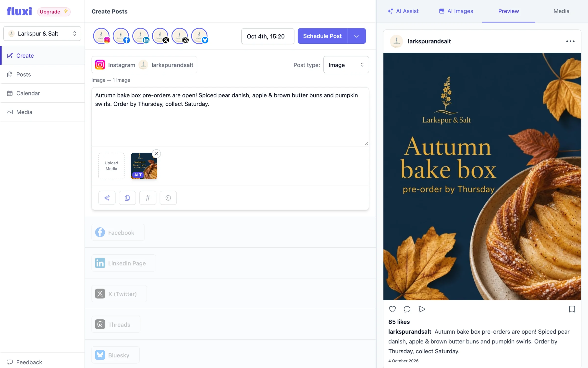Click the comment bubble icon in preview
Viewport: 588px width, 368px height.
pyautogui.click(x=407, y=309)
